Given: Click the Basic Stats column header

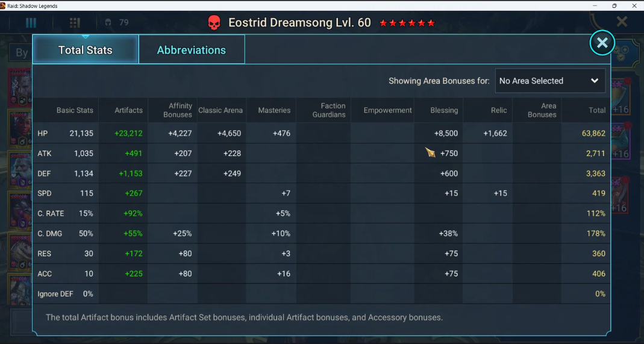Looking at the screenshot, I should 75,110.
